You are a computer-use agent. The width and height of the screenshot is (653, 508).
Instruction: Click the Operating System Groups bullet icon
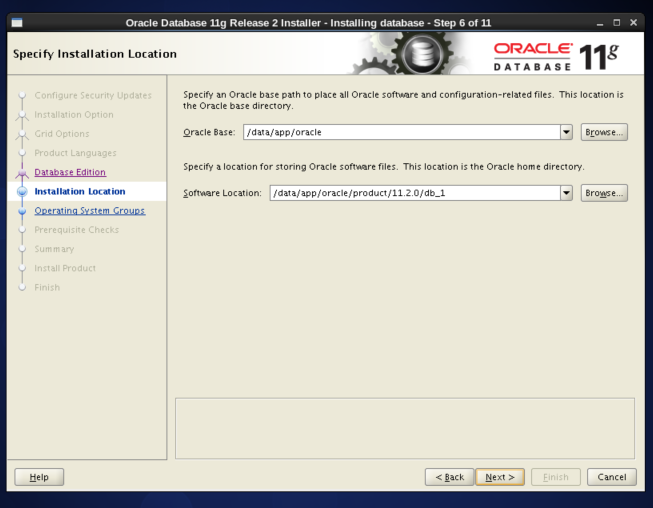(22, 211)
